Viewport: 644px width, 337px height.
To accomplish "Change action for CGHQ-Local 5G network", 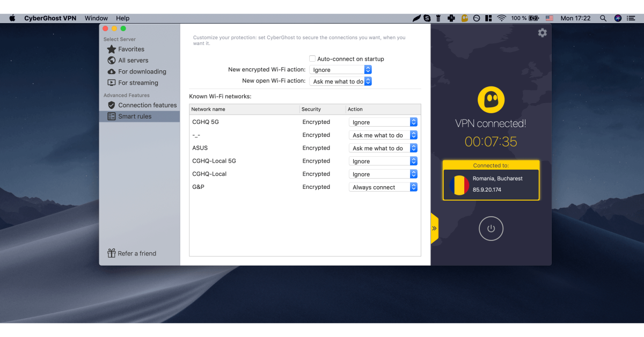I will pos(383,161).
